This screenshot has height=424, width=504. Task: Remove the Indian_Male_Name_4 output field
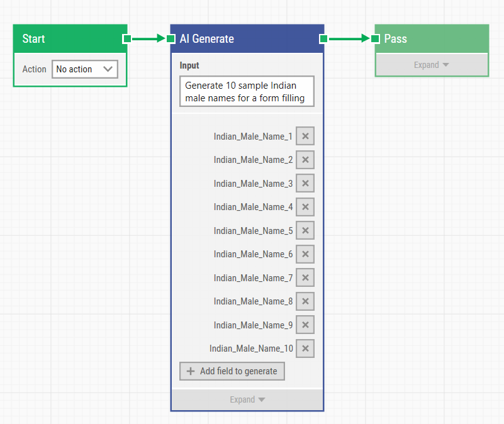click(x=305, y=207)
